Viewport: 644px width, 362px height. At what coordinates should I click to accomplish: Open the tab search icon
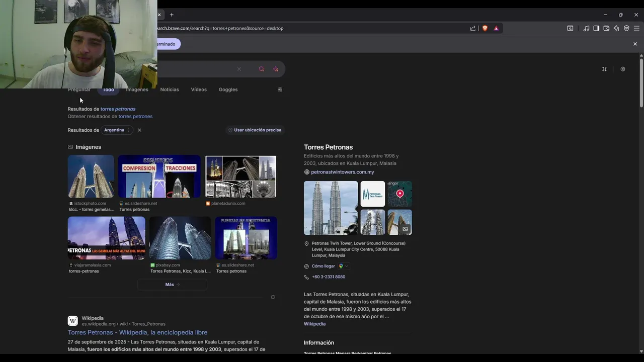tap(570, 28)
